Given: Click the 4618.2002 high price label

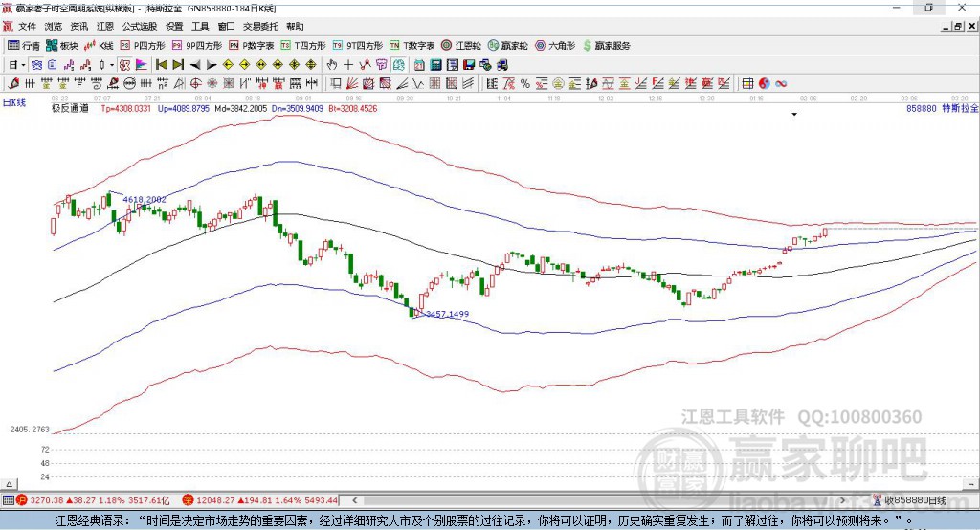Looking at the screenshot, I should (x=145, y=199).
